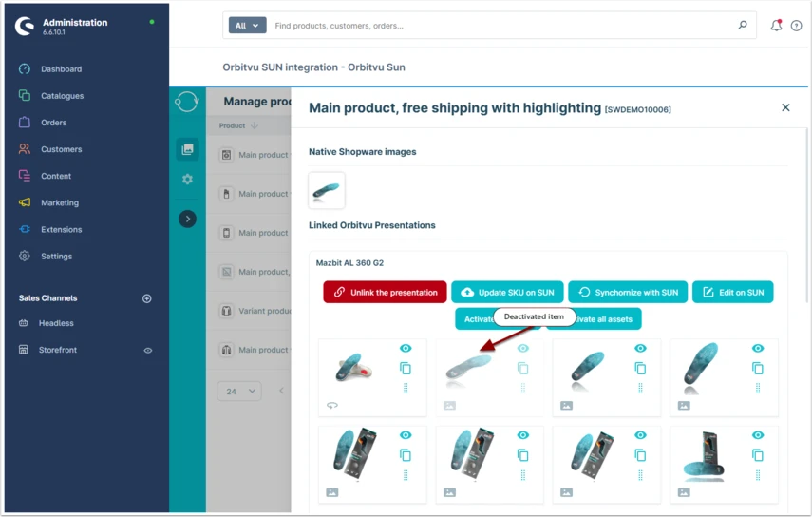Copy the first insole asset with copy icon
Viewport: 812px width, 517px height.
pyautogui.click(x=406, y=369)
